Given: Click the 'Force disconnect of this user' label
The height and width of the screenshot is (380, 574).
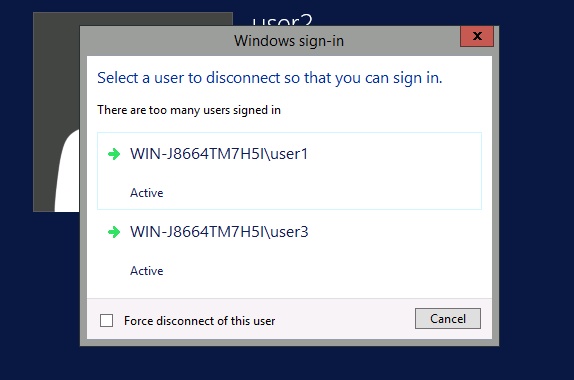Looking at the screenshot, I should [200, 321].
